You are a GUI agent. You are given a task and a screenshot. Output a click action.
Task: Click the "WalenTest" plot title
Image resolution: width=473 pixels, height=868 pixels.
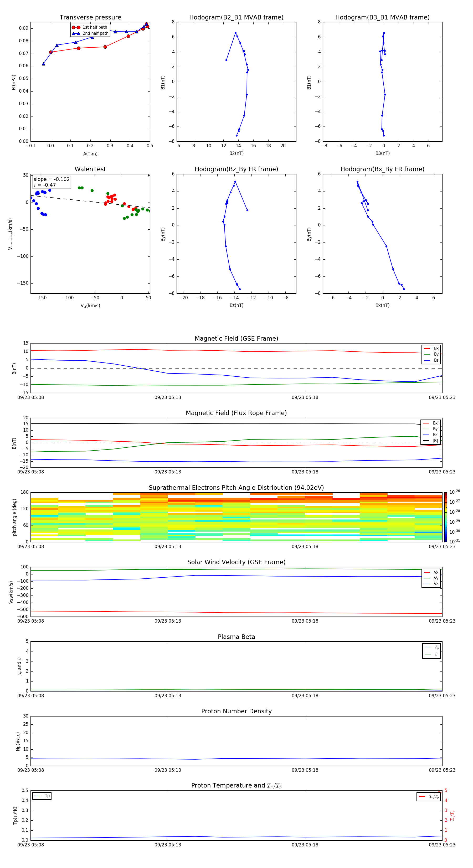click(90, 169)
